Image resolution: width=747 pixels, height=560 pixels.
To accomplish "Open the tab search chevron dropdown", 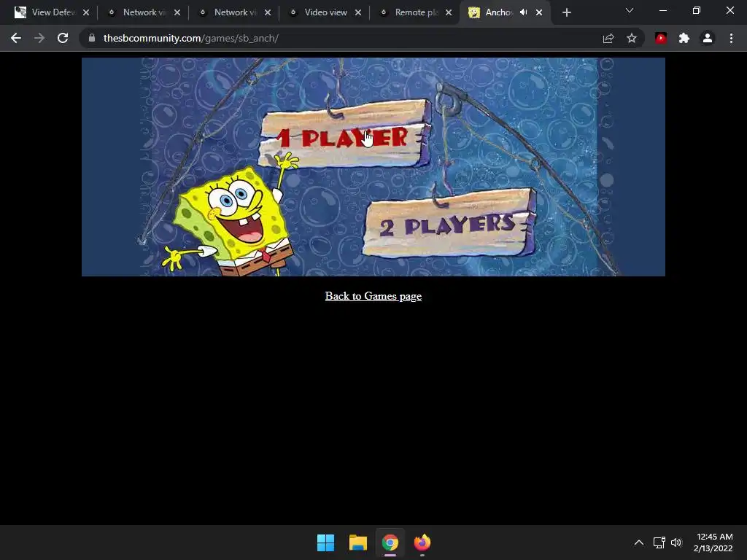I will [x=630, y=10].
